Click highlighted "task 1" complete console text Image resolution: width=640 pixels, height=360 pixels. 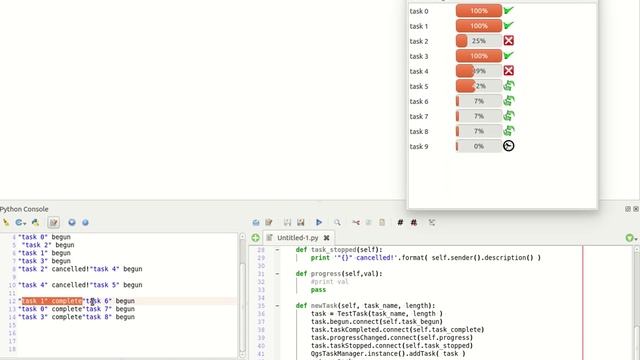(52, 301)
